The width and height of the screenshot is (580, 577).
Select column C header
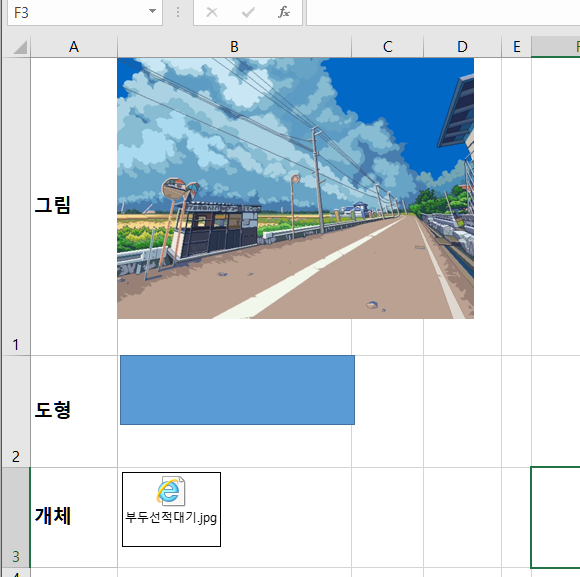pyautogui.click(x=387, y=47)
